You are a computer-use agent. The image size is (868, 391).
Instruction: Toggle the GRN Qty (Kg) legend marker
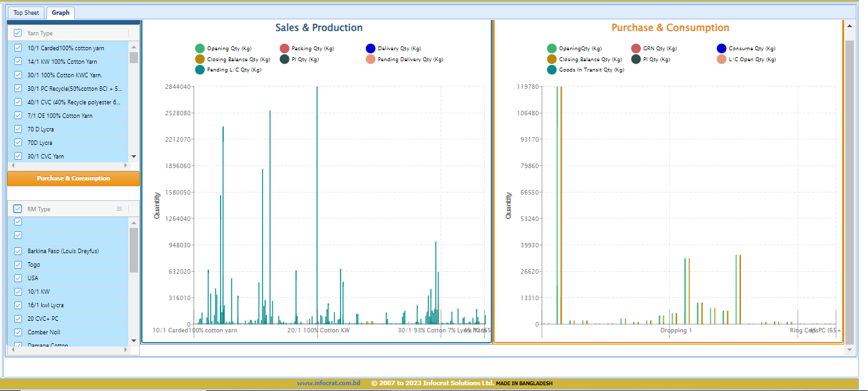(x=636, y=48)
